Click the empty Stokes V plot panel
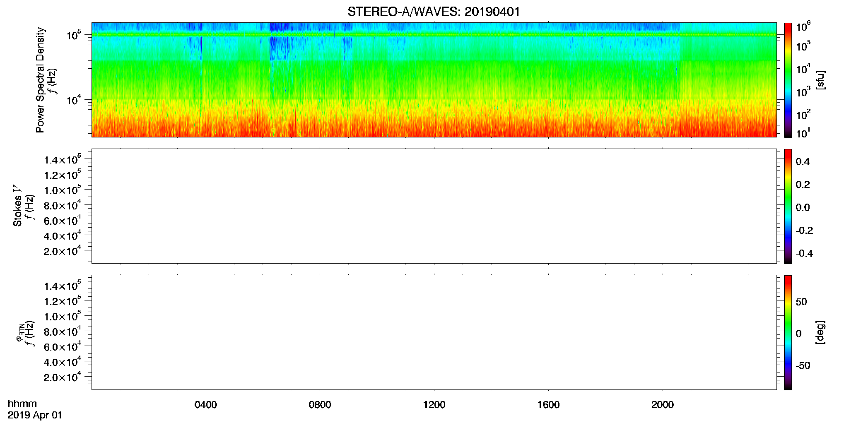 point(434,206)
